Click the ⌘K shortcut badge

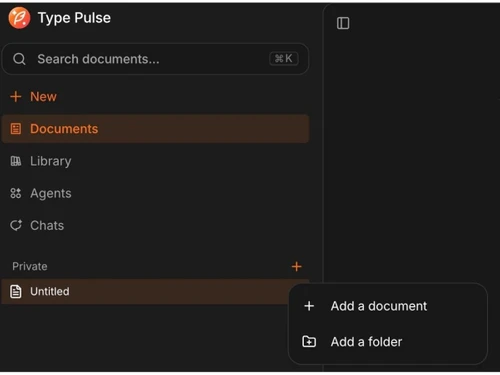click(x=284, y=59)
